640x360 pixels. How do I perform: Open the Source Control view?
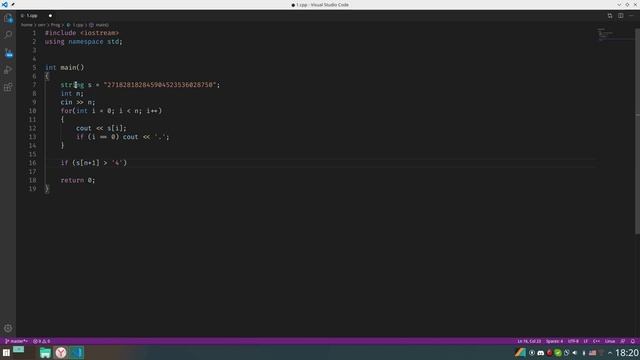coord(8,53)
